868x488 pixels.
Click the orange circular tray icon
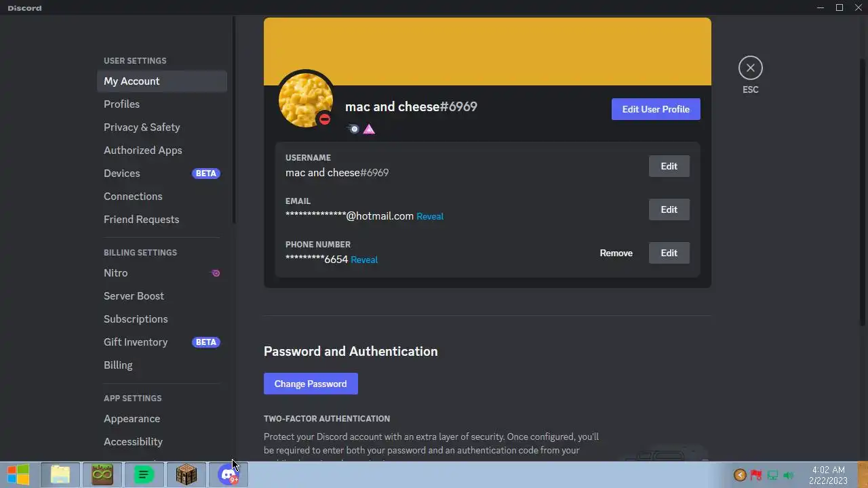click(x=740, y=476)
